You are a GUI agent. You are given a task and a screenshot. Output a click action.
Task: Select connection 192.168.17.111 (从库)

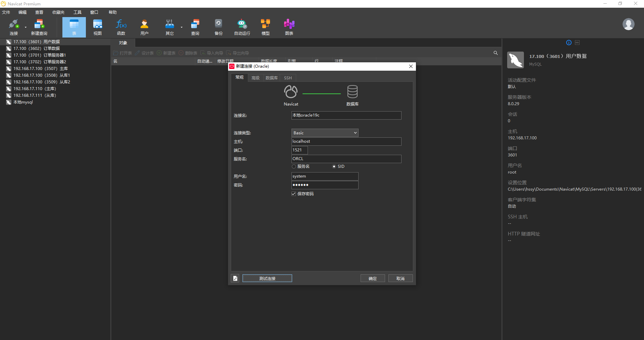click(x=55, y=95)
